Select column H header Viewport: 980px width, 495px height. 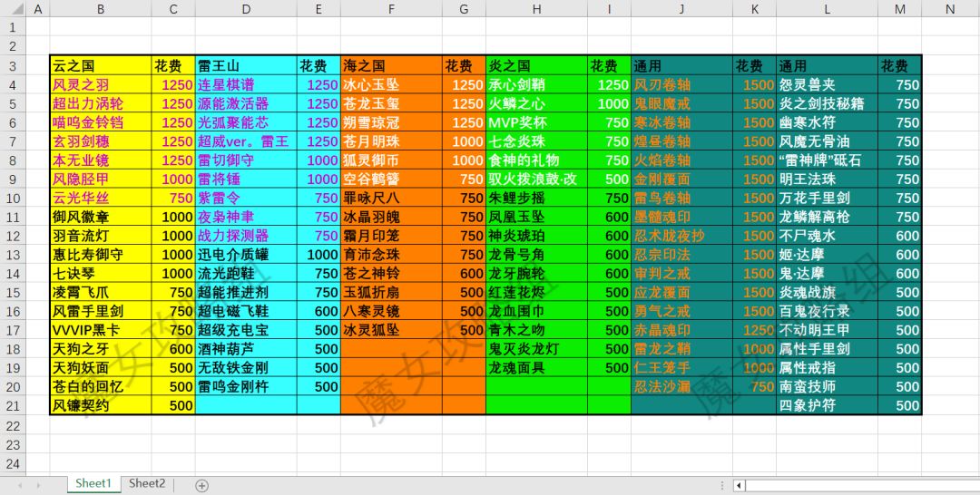pyautogui.click(x=536, y=9)
